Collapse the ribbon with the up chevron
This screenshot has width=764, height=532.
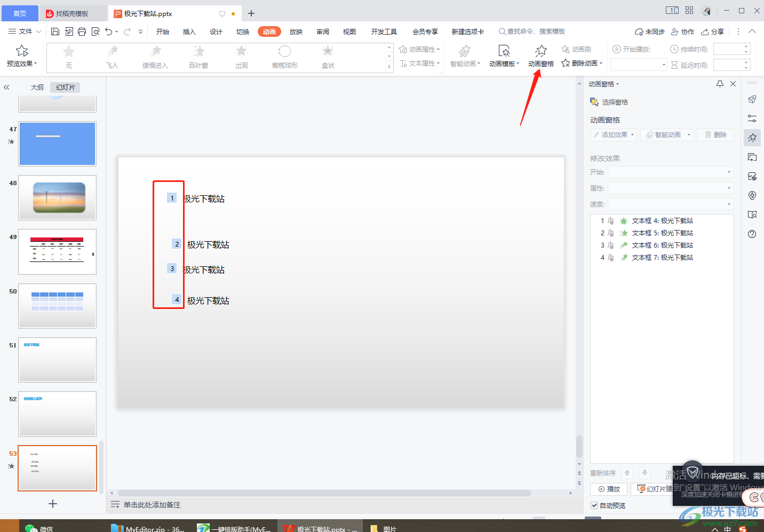(752, 31)
